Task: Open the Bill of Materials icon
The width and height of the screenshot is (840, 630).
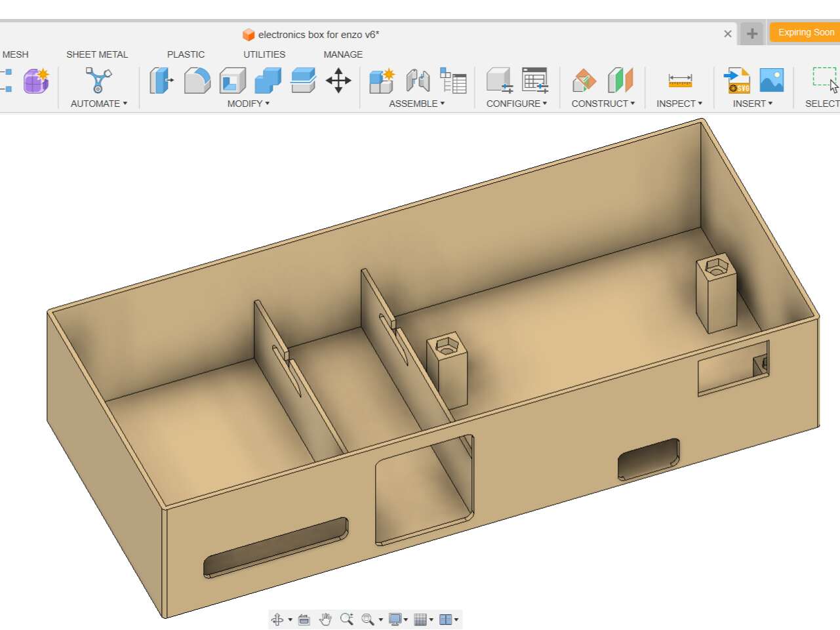Action: coord(453,81)
